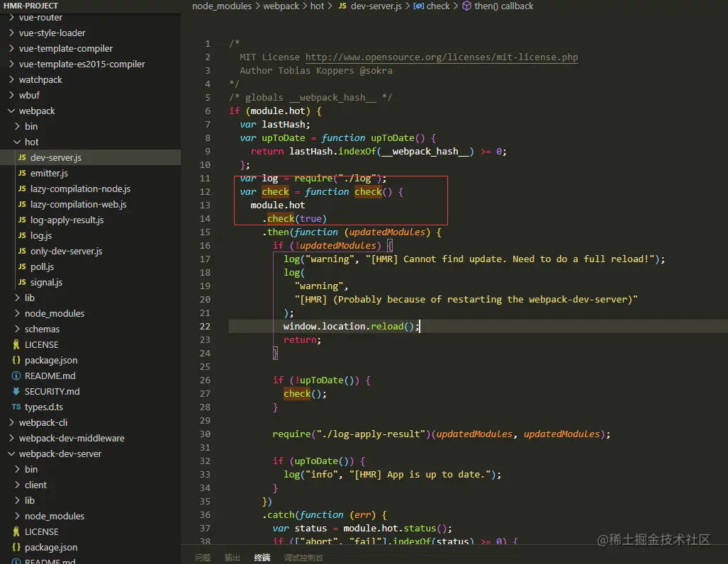
Task: Expand the wbuf folder
Action: tap(11, 95)
